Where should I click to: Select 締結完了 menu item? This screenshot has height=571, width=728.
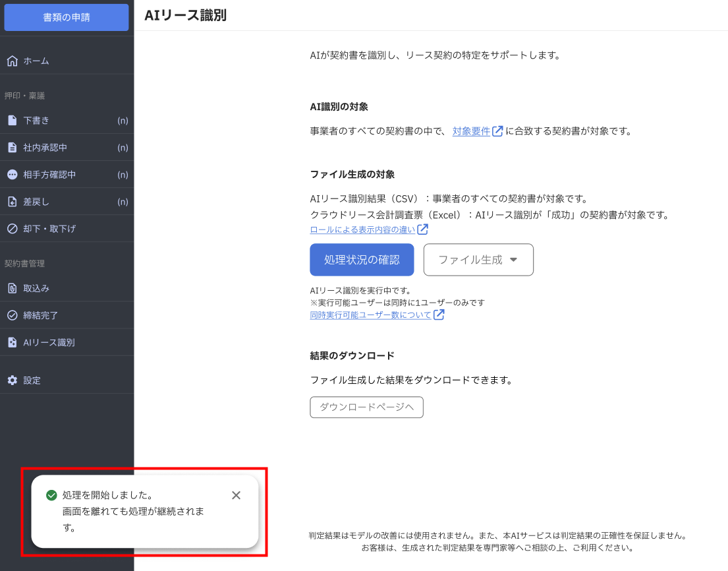click(41, 315)
